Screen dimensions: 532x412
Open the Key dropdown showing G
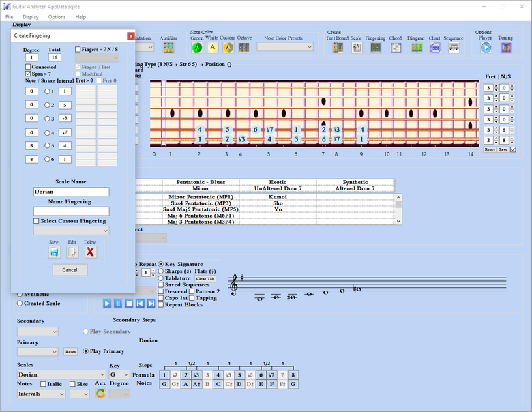coord(119,374)
